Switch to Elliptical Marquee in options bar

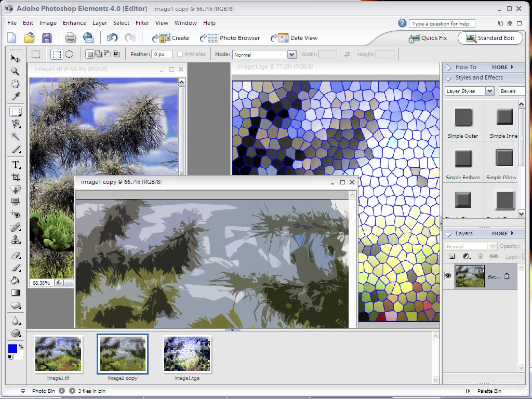[x=69, y=54]
